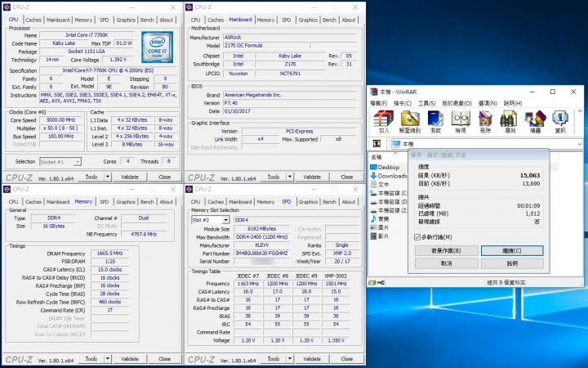Click title icon of CPU-Z Mainboard window
The image size is (588, 368).
coord(189,7)
